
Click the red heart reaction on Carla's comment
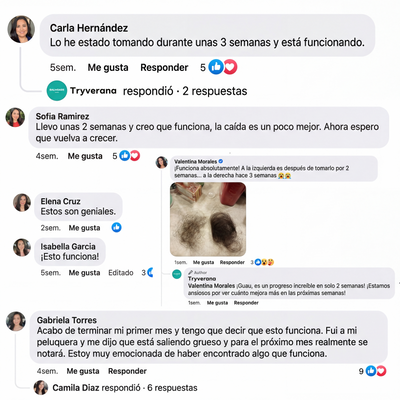[x=230, y=67]
